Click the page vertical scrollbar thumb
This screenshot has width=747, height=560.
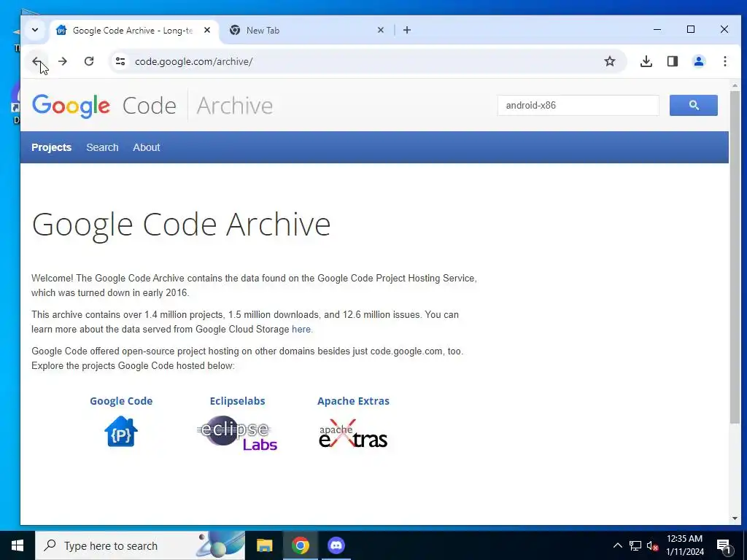coord(735,256)
